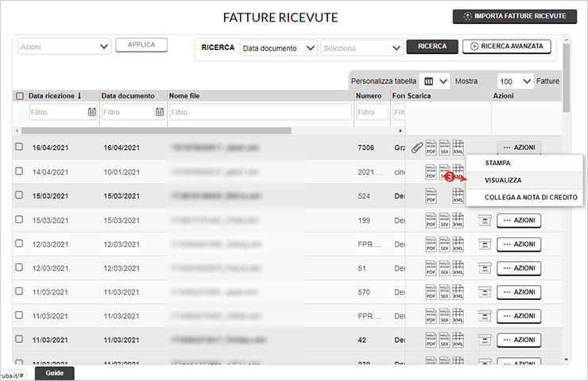This screenshot has height=381, width=588.
Task: Tick the select-all checkbox in table header
Action: point(20,96)
